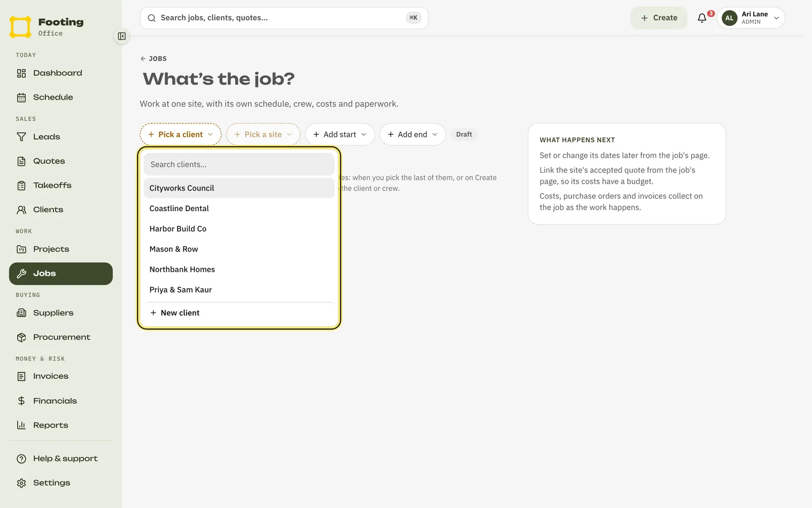Focus the Search clients field
The height and width of the screenshot is (508, 812).
(x=239, y=165)
